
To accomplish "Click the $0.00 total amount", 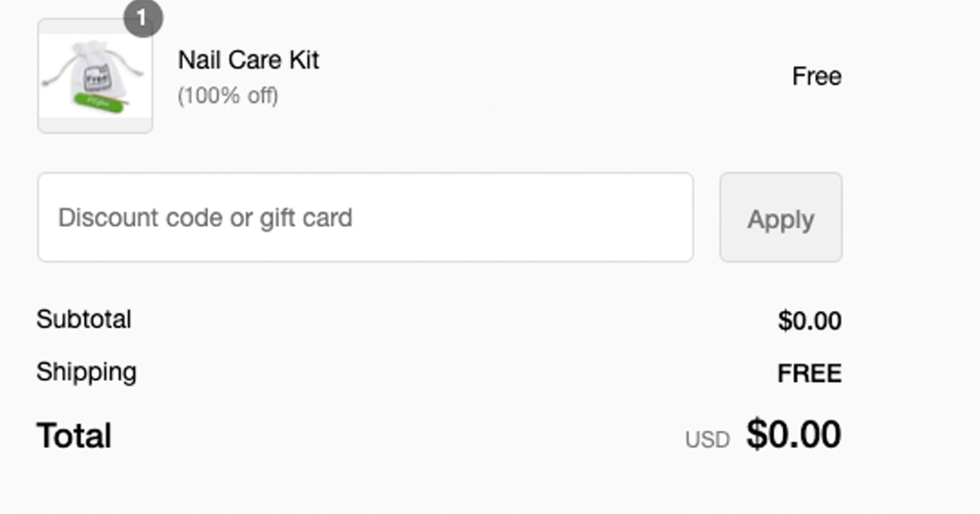I will [793, 433].
